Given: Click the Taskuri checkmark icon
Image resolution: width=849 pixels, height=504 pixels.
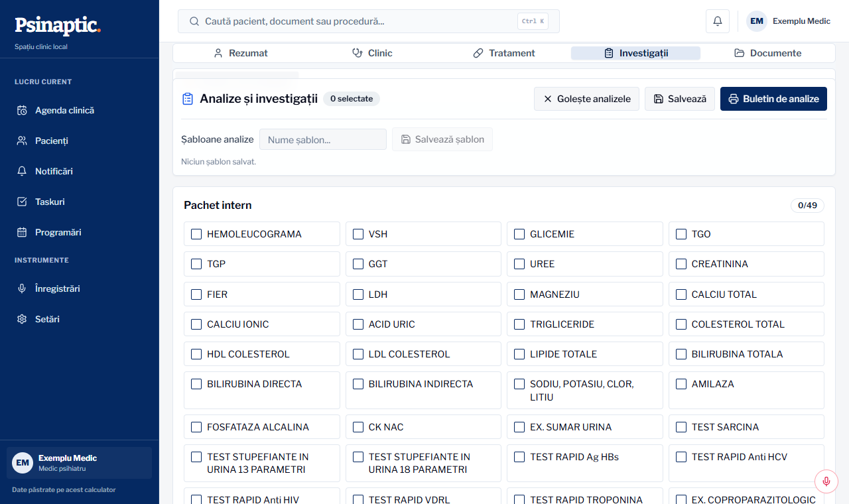Looking at the screenshot, I should pos(22,202).
